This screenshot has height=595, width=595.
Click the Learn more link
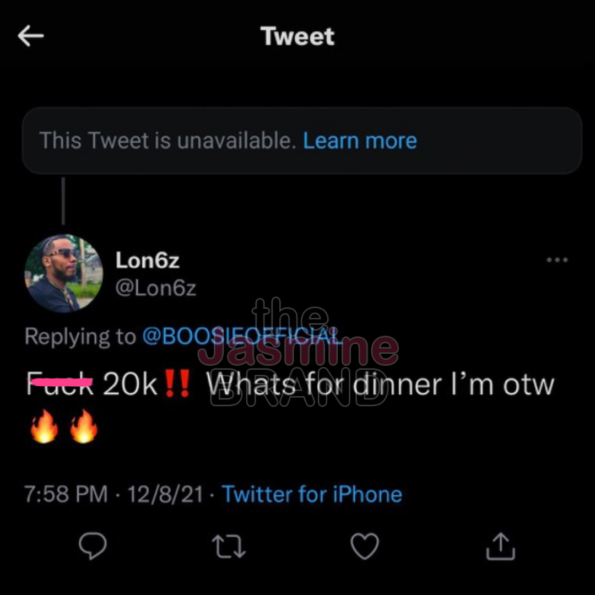(x=360, y=140)
